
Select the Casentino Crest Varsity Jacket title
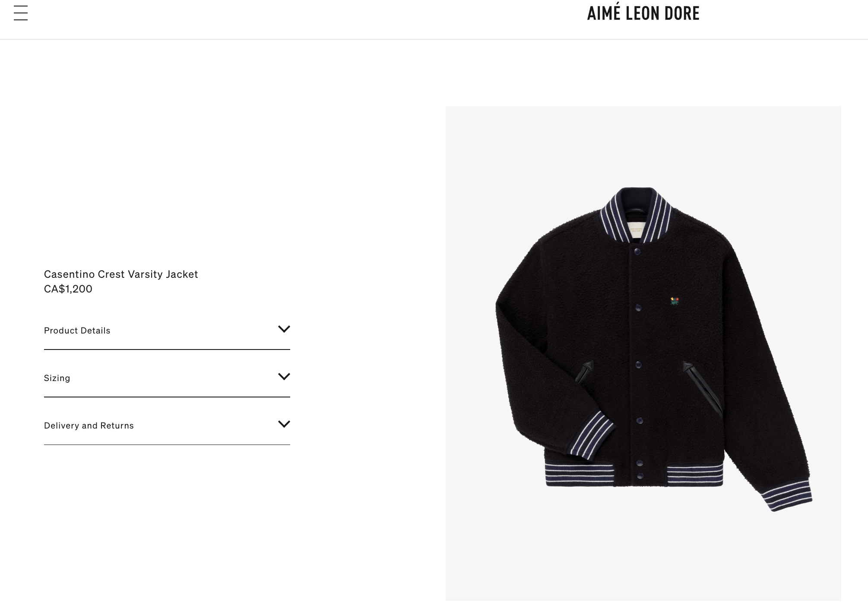(121, 274)
